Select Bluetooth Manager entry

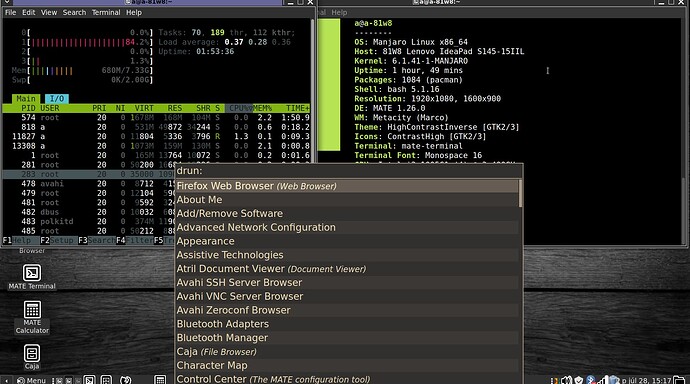347,338
